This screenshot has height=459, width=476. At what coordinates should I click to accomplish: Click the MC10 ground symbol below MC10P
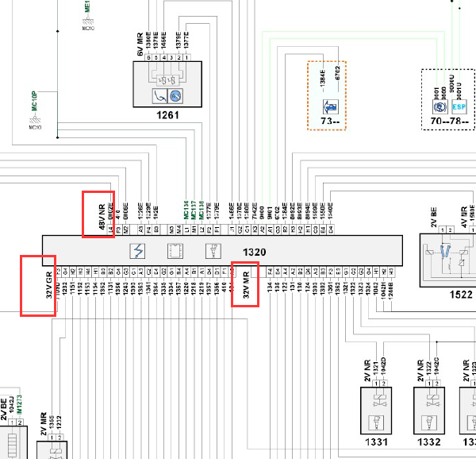[x=35, y=120]
